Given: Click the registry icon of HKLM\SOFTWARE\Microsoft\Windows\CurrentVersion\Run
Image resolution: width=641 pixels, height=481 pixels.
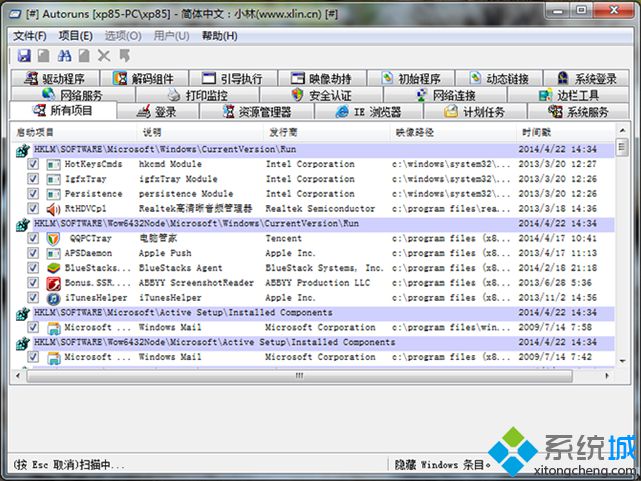Looking at the screenshot, I should (23, 150).
